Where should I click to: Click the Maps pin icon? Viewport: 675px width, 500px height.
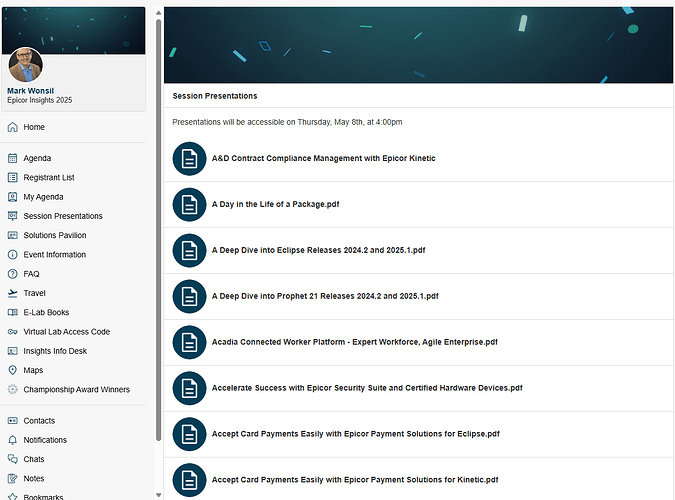(x=12, y=370)
